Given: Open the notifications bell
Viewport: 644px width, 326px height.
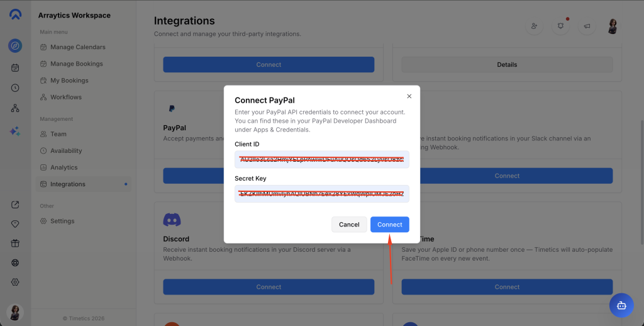Looking at the screenshot, I should coord(560,26).
